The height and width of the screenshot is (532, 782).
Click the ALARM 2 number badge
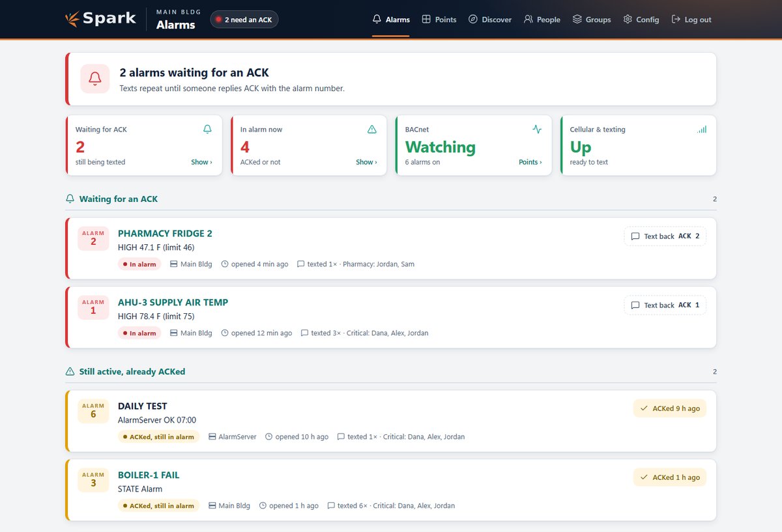pyautogui.click(x=93, y=238)
